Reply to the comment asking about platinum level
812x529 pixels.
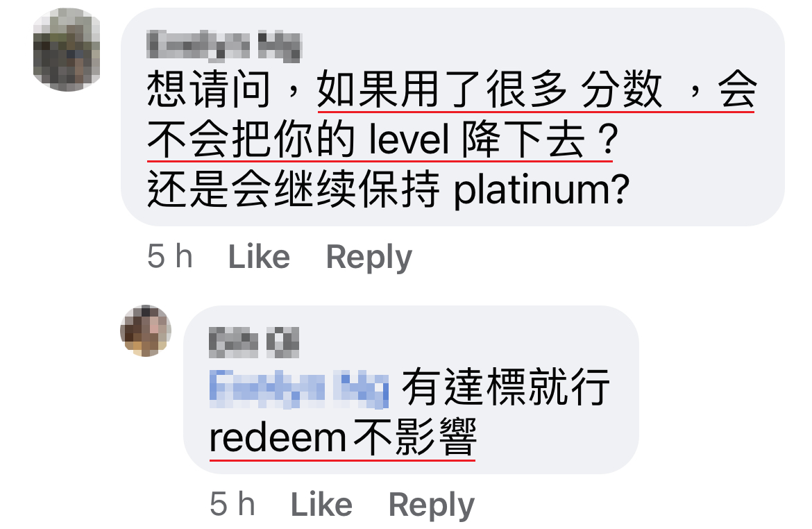369,256
